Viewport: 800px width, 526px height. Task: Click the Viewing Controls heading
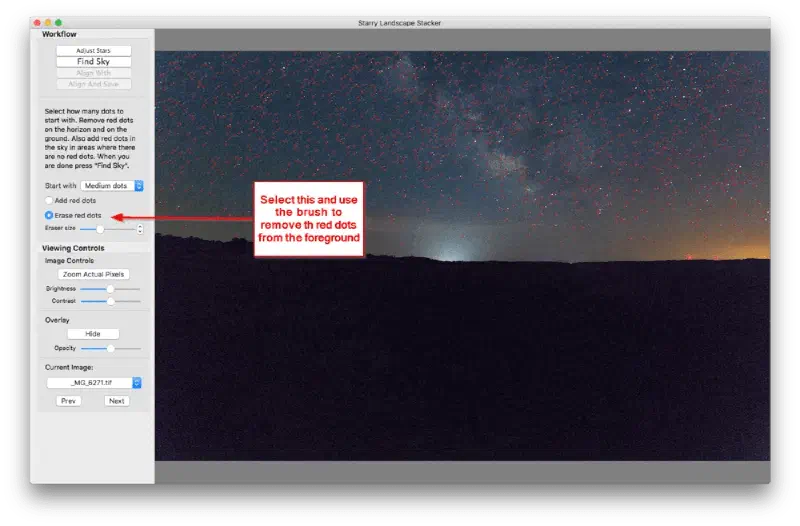73,248
